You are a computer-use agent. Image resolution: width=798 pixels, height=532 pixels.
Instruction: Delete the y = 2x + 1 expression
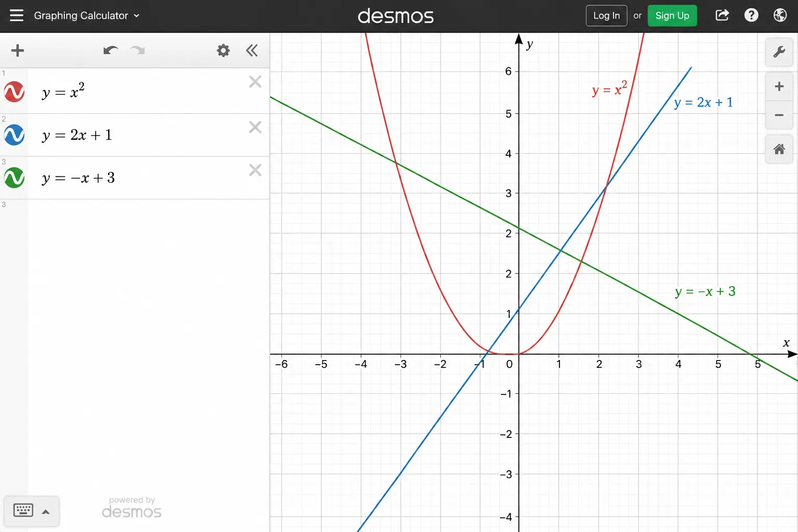click(255, 127)
